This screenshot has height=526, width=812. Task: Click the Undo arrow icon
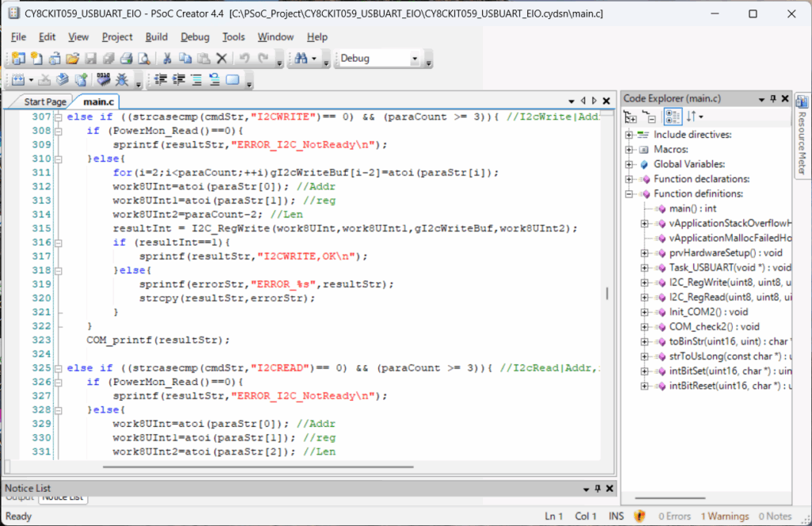(244, 59)
